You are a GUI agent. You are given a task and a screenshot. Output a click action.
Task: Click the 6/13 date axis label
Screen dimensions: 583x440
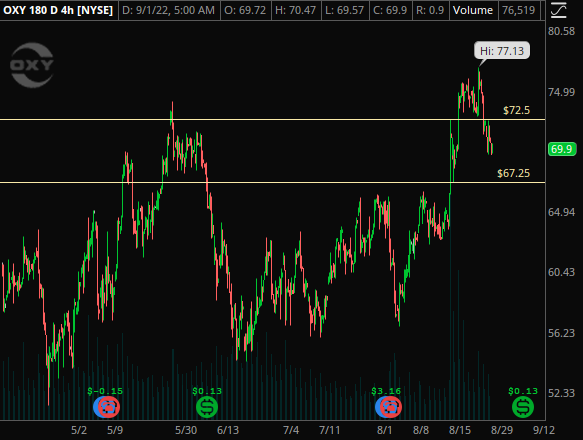point(228,430)
